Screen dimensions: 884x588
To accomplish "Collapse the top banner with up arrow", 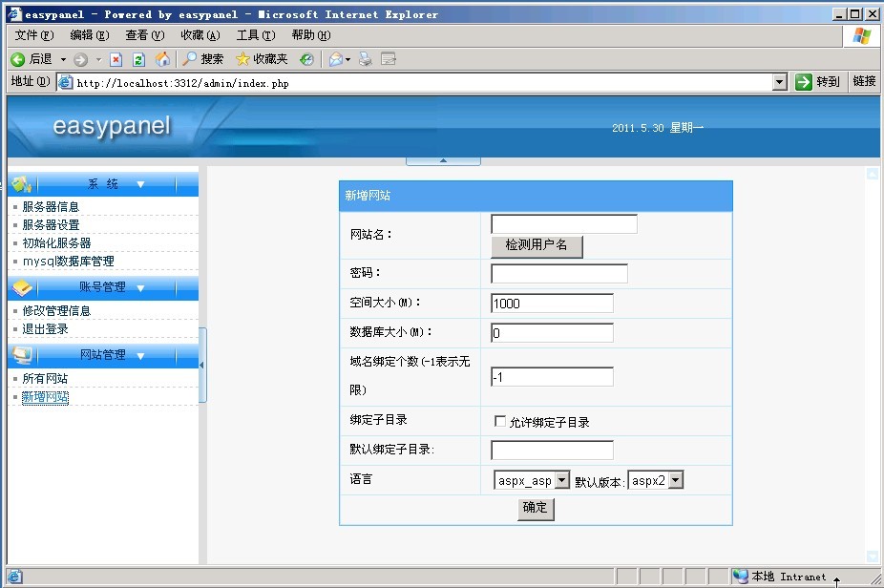I will coord(443,161).
